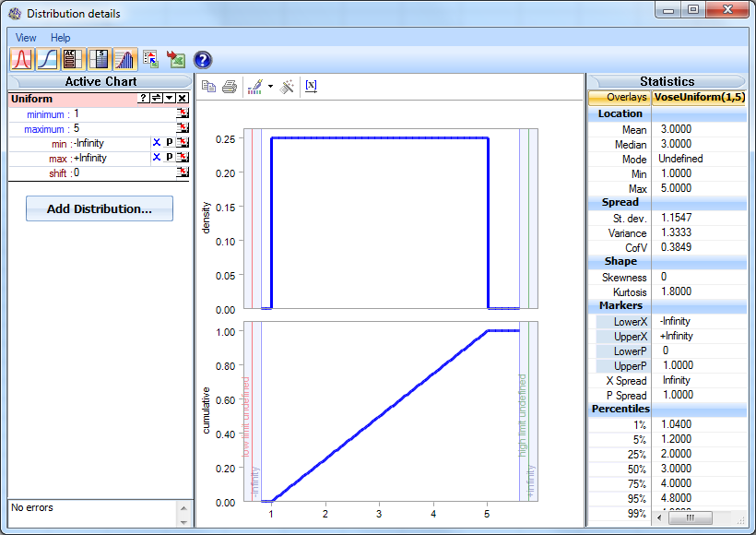Image resolution: width=756 pixels, height=535 pixels.
Task: Toggle the P marker for max +Infinity
Action: (x=170, y=158)
